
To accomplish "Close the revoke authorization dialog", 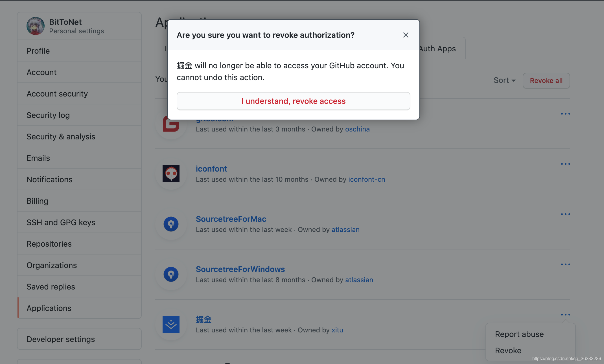I will click(x=406, y=35).
